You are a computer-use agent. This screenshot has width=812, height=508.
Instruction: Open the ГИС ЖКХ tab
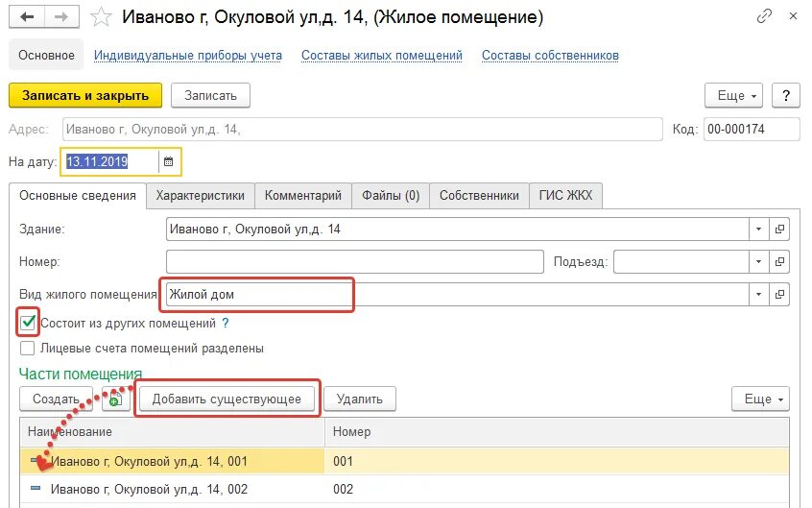pos(565,195)
